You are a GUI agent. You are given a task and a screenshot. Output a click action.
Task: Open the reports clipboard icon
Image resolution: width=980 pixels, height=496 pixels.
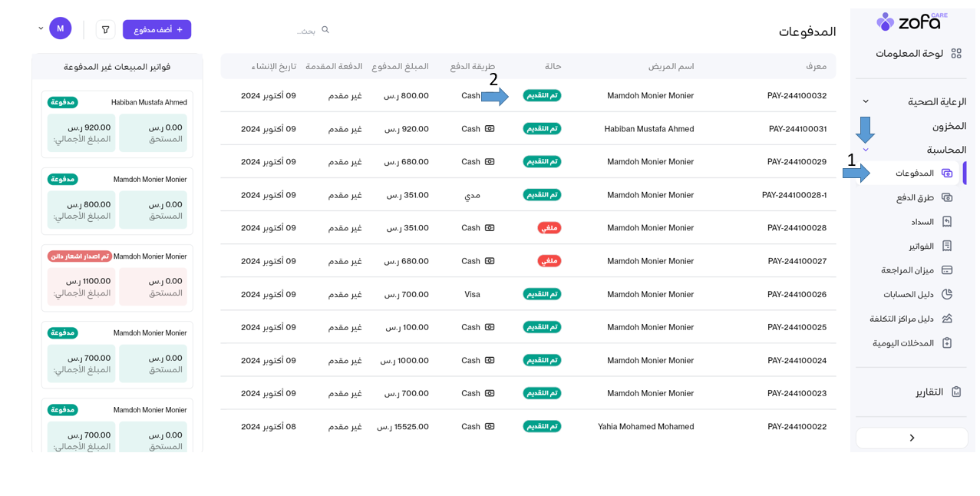pos(955,392)
